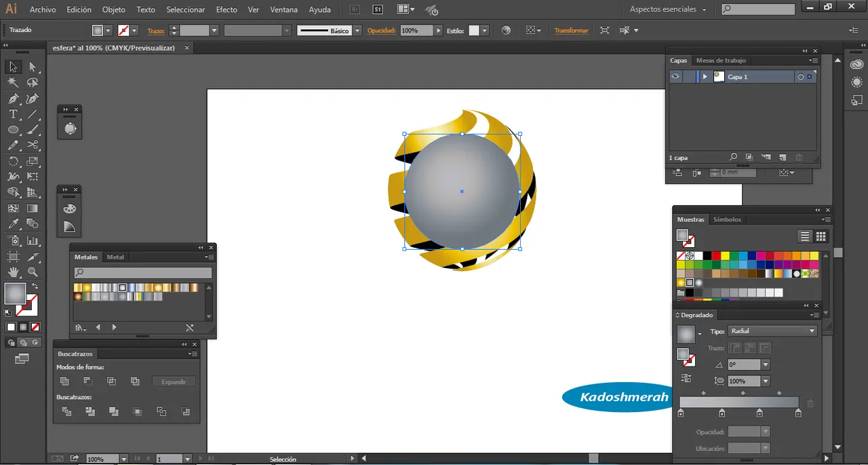
Task: Select the Type tool in the toolbar
Action: [x=13, y=114]
